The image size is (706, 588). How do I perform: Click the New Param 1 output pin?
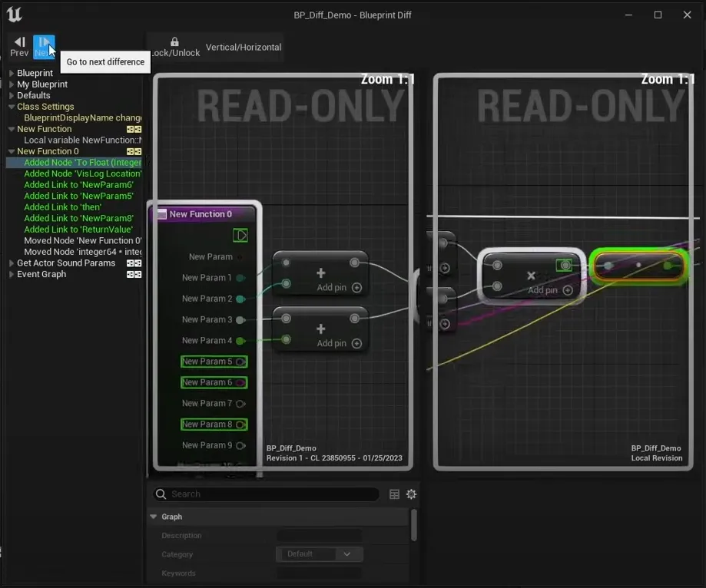(240, 278)
